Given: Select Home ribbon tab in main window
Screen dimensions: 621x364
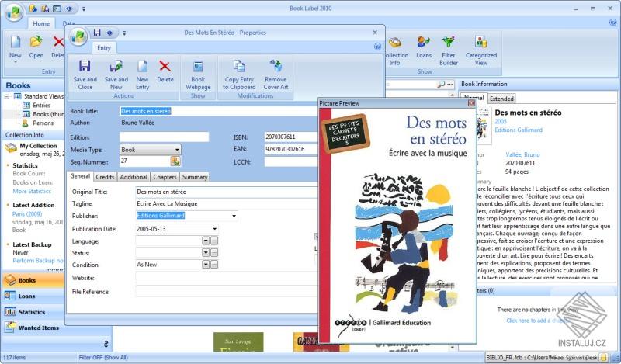Looking at the screenshot, I should [41, 24].
